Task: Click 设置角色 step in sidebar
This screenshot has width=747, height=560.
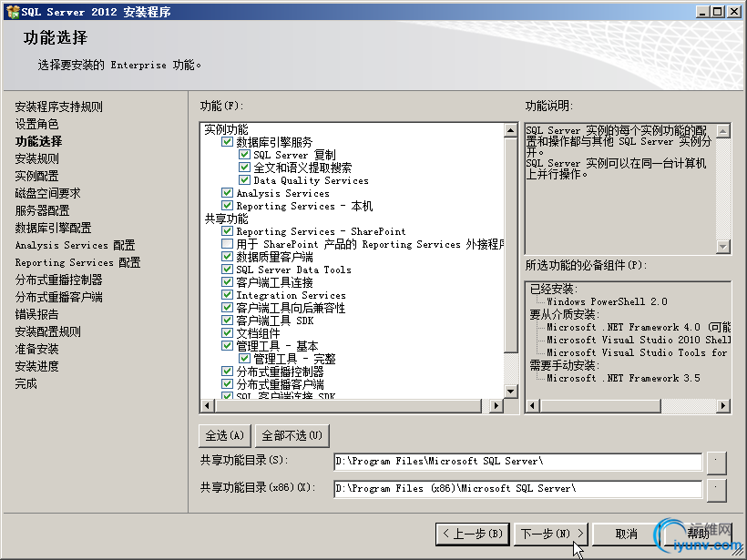Action: coord(36,124)
